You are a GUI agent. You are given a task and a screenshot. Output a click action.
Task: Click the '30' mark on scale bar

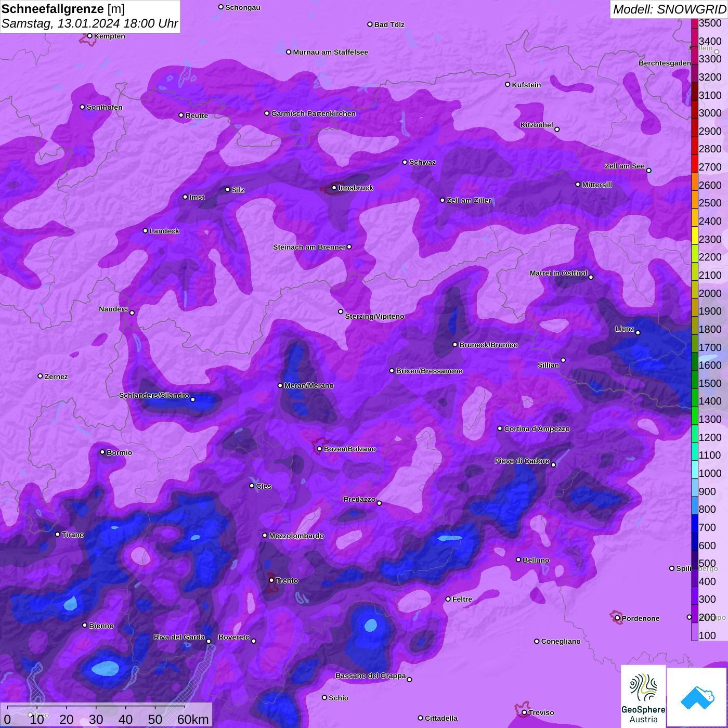pos(96,719)
